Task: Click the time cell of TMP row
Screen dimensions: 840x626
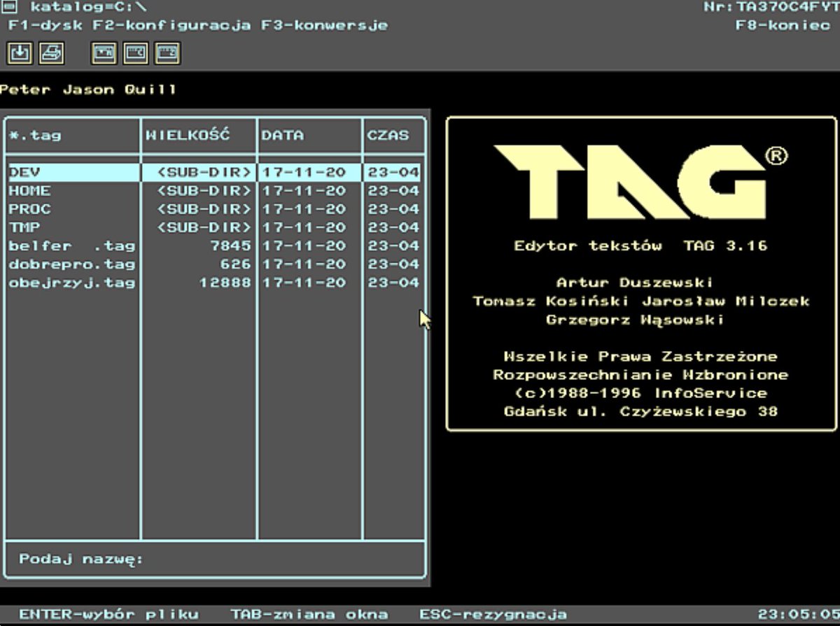Action: click(393, 227)
